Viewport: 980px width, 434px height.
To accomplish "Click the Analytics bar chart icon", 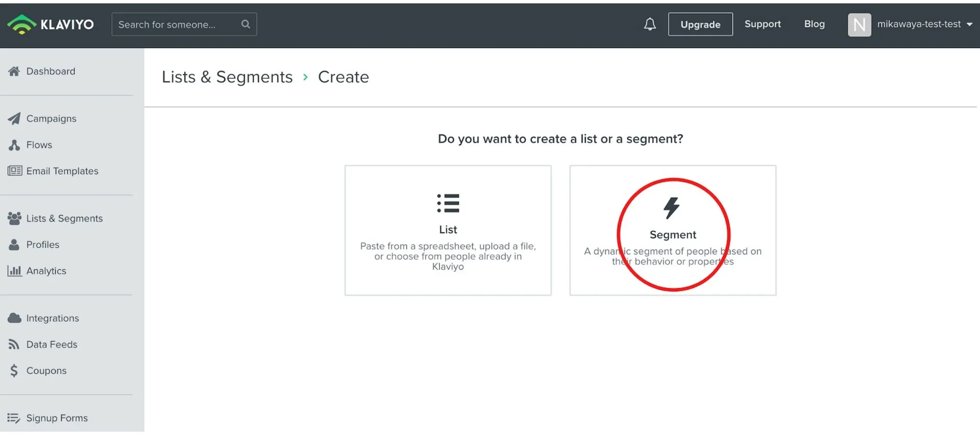I will [x=14, y=271].
